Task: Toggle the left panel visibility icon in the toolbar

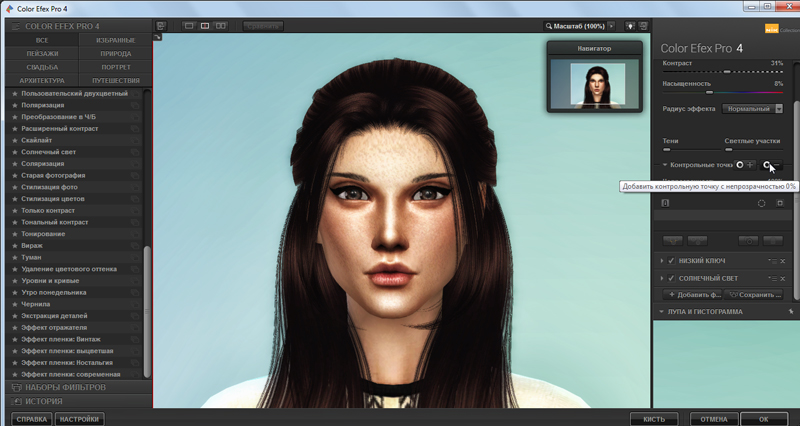Action: 161,26
